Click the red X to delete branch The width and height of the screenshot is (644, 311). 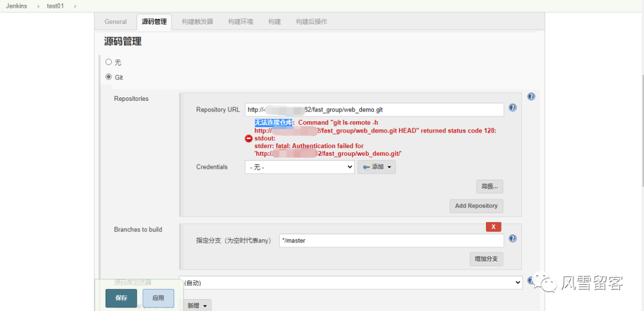(x=493, y=227)
